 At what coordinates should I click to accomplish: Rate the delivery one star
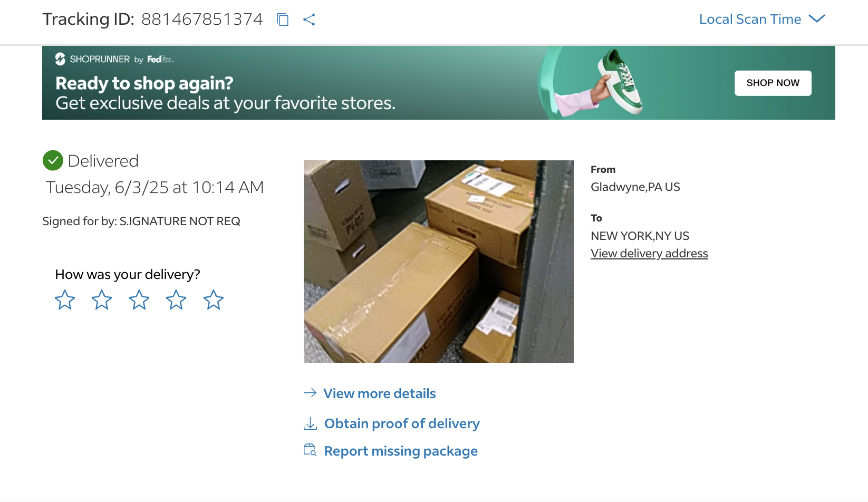tap(65, 300)
